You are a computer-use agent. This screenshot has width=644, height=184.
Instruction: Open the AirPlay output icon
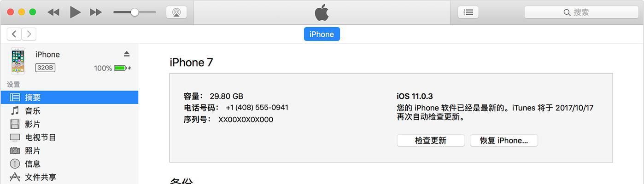click(176, 12)
